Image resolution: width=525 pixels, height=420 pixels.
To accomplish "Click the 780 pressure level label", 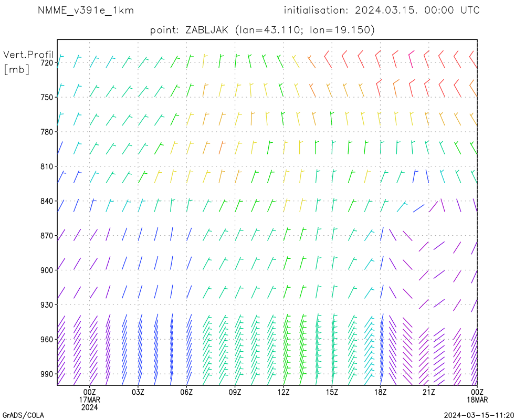I will click(47, 132).
